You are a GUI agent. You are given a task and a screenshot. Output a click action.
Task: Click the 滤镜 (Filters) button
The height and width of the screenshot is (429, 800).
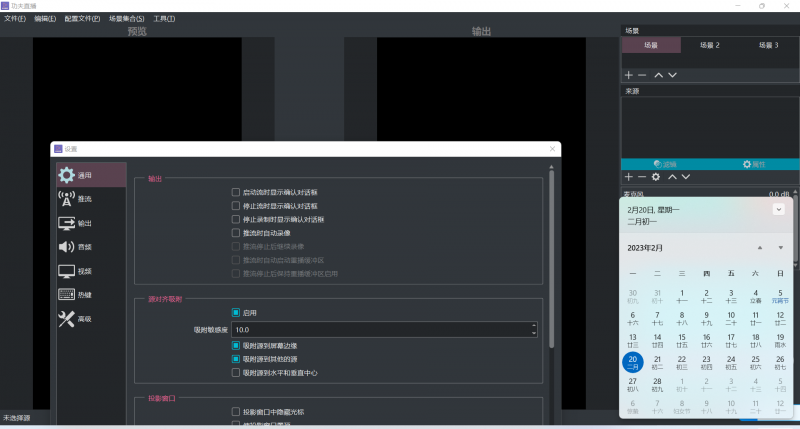tap(664, 164)
